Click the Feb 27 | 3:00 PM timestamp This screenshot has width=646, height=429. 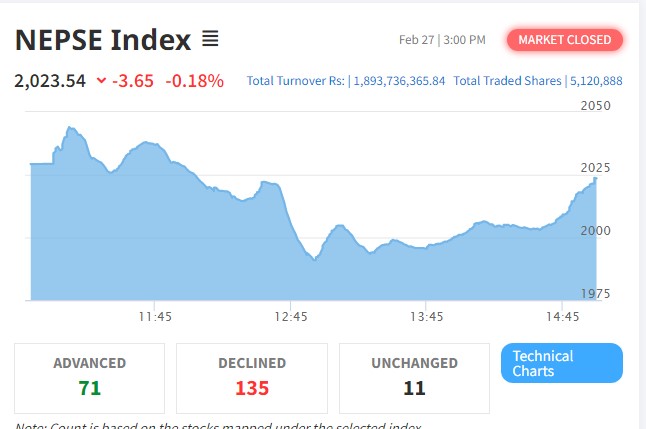click(441, 40)
